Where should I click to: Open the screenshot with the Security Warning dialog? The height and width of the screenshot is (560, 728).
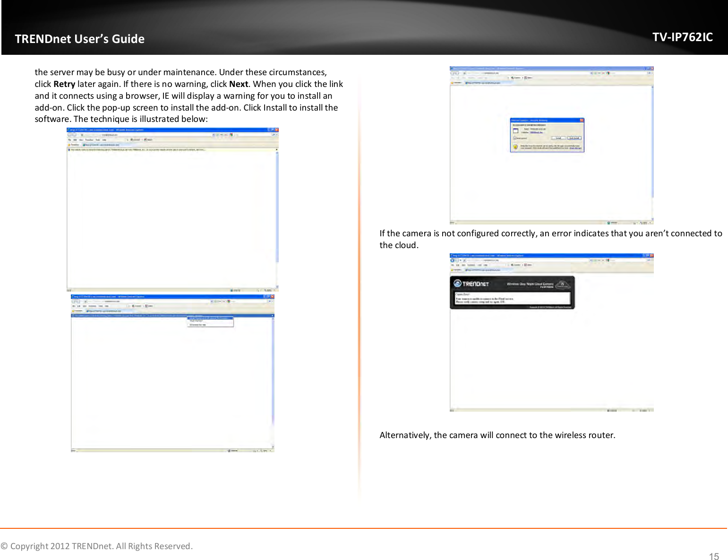point(551,145)
